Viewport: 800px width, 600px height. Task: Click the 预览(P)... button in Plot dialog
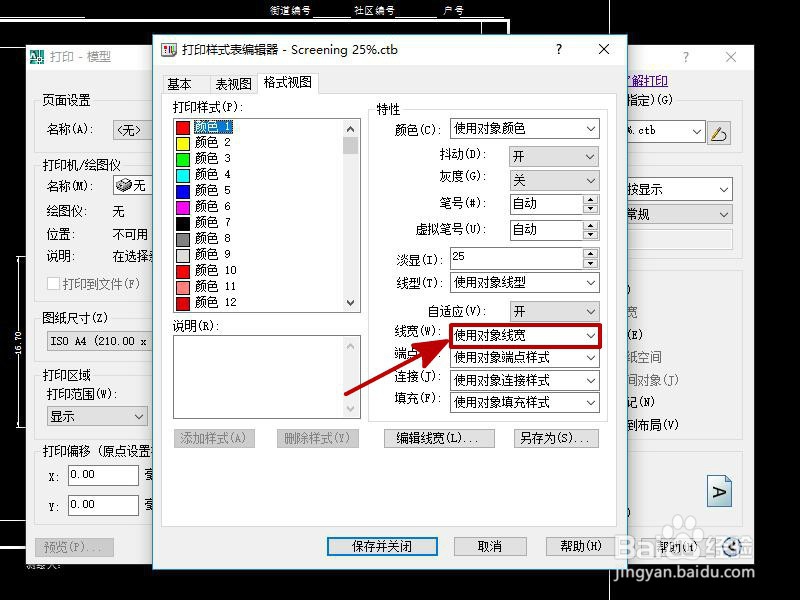point(74,547)
